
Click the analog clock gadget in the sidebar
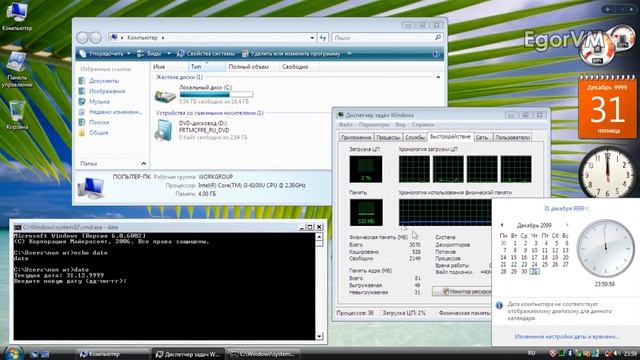[607, 172]
